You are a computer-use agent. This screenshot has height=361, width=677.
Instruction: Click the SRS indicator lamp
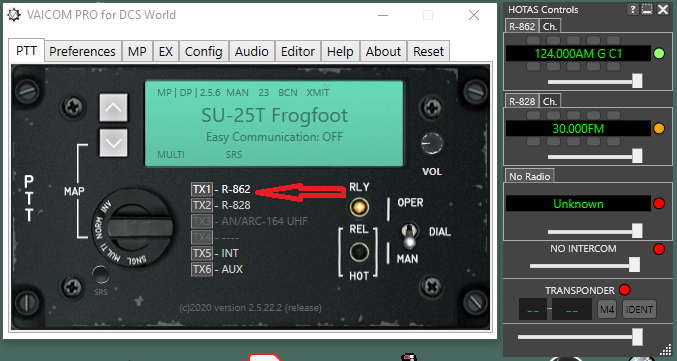click(x=101, y=275)
